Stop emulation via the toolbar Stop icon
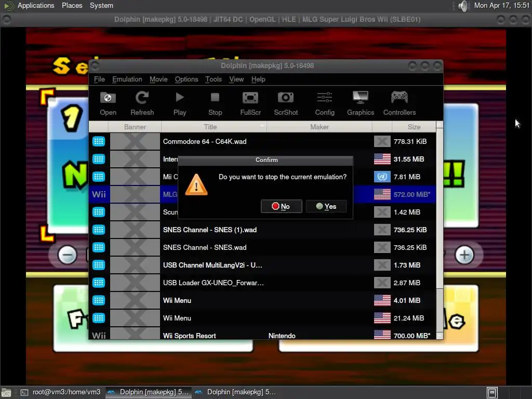This screenshot has height=399, width=532. [215, 103]
